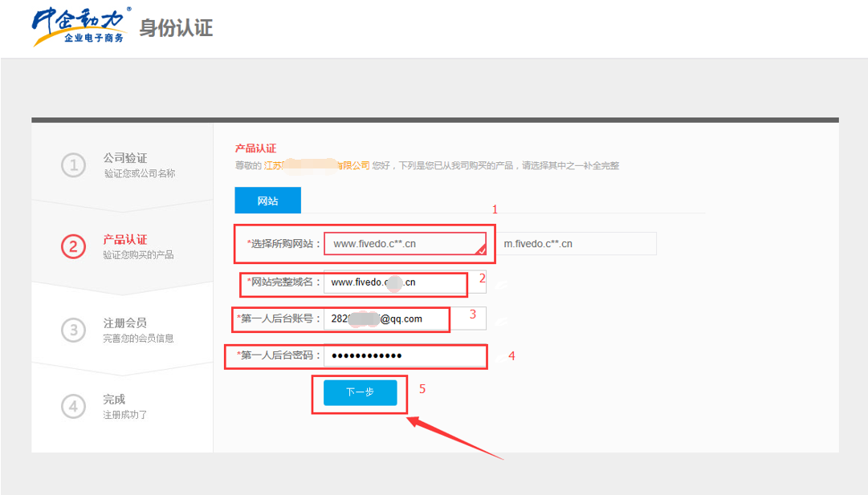This screenshot has width=868, height=495.
Task: Switch to the 网站 tab
Action: click(x=267, y=201)
